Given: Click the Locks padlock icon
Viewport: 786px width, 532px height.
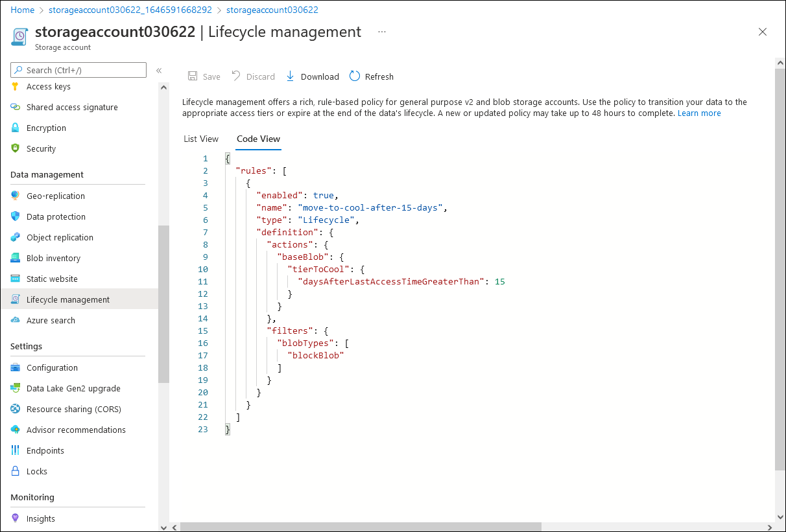Looking at the screenshot, I should pyautogui.click(x=16, y=472).
